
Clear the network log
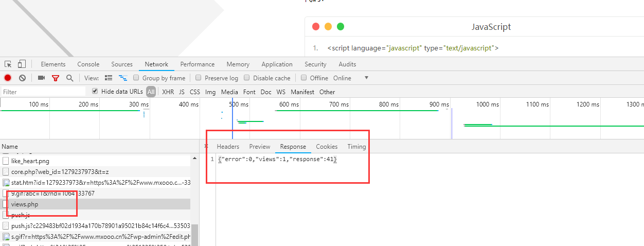[22, 78]
